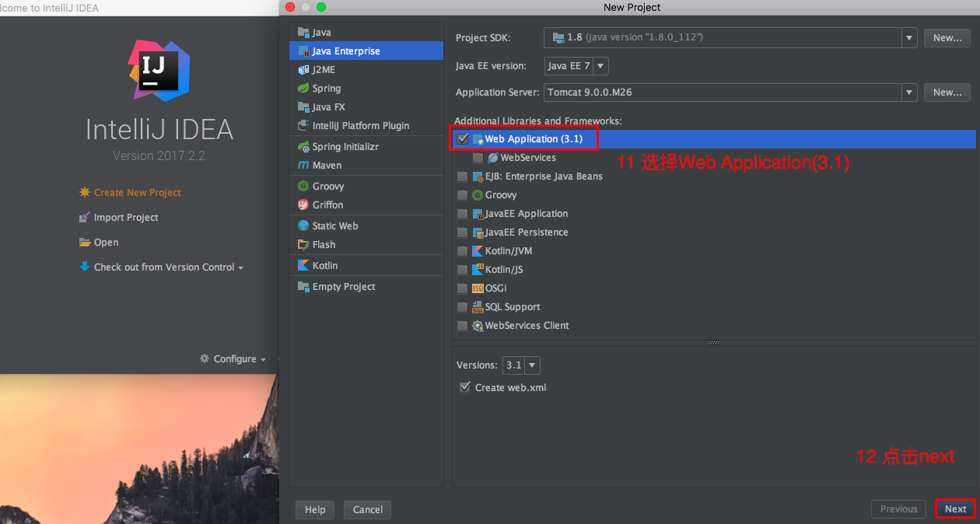Select the Empty Project type
The height and width of the screenshot is (524, 980).
click(x=366, y=287)
